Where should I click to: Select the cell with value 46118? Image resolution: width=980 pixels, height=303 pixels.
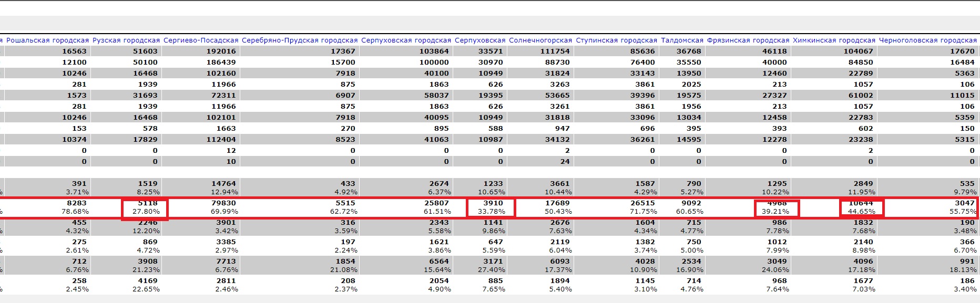click(748, 51)
